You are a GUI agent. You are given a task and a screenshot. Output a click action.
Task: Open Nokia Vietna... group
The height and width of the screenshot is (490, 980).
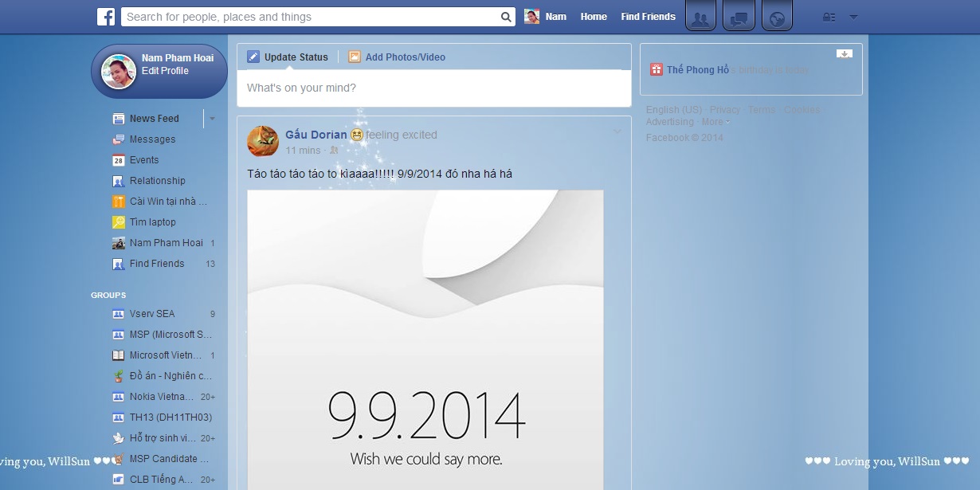[x=162, y=397]
